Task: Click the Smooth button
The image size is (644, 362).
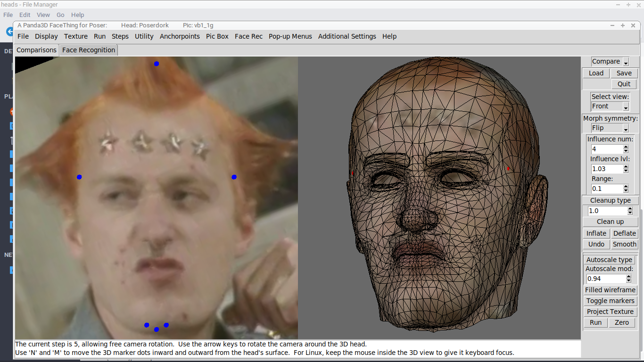Action: pyautogui.click(x=625, y=244)
